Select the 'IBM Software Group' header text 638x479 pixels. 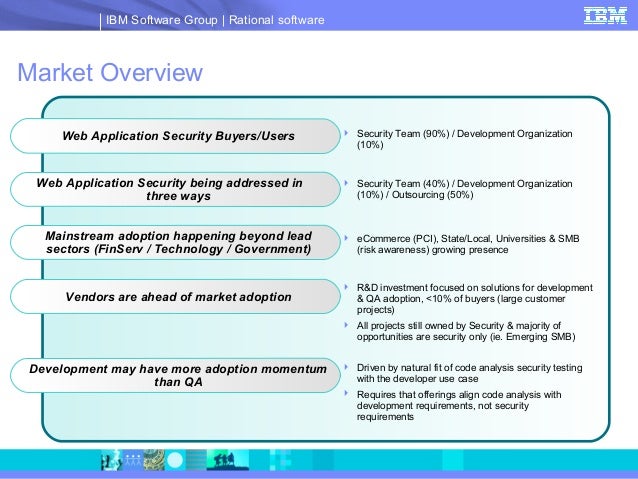coord(162,20)
